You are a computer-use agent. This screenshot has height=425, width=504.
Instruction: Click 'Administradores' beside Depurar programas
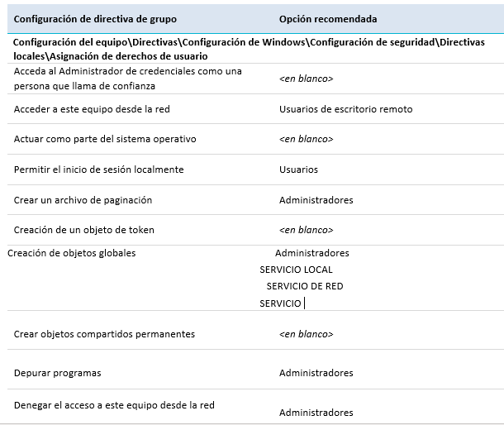316,373
